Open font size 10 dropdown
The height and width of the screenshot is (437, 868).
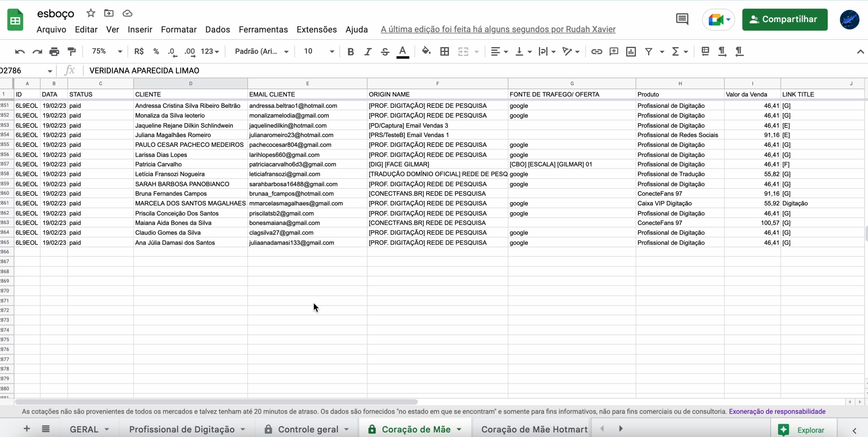318,51
